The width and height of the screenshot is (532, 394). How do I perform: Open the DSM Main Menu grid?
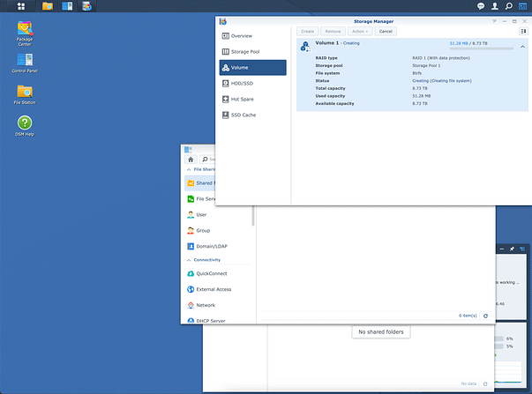point(20,6)
